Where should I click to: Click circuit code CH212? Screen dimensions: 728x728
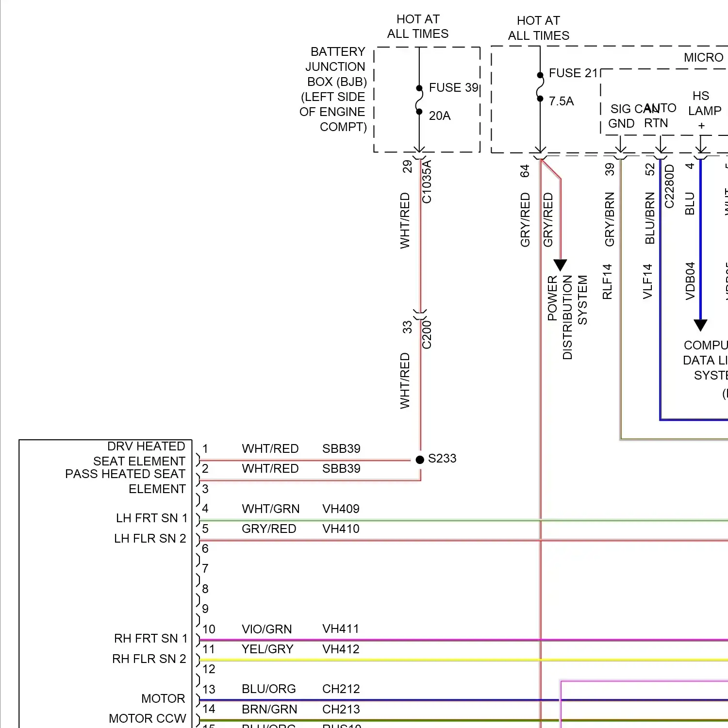[341, 689]
